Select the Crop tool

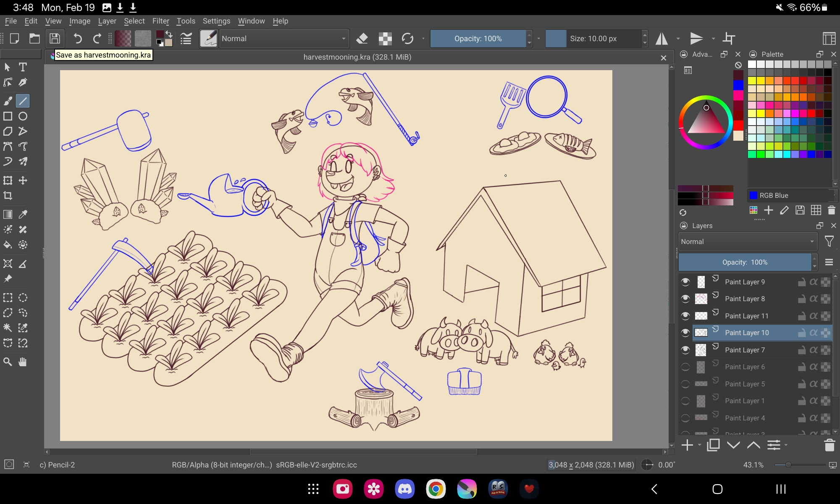pyautogui.click(x=8, y=196)
